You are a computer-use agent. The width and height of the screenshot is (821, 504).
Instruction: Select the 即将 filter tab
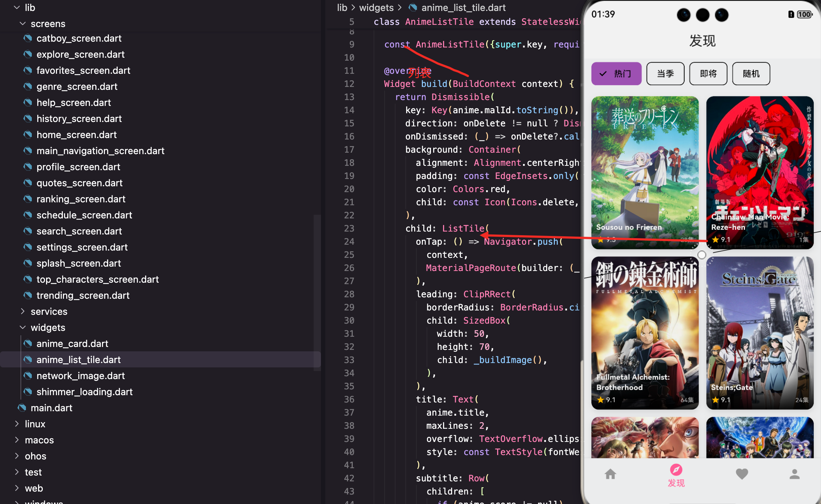(708, 74)
